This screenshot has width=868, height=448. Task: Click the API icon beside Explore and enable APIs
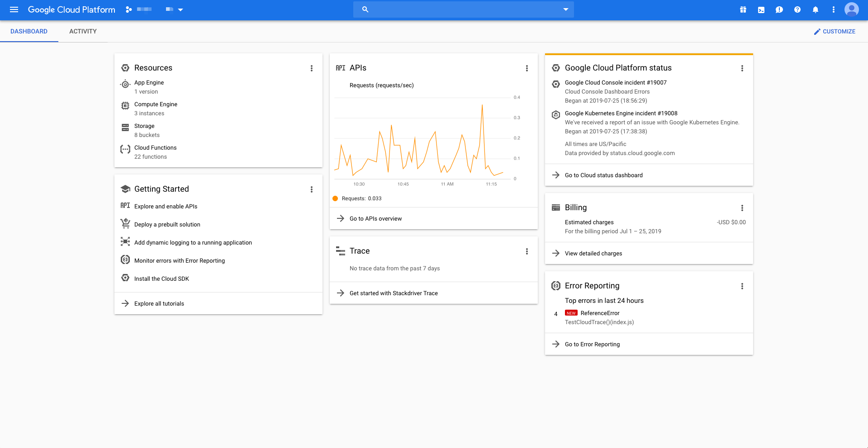click(x=125, y=206)
